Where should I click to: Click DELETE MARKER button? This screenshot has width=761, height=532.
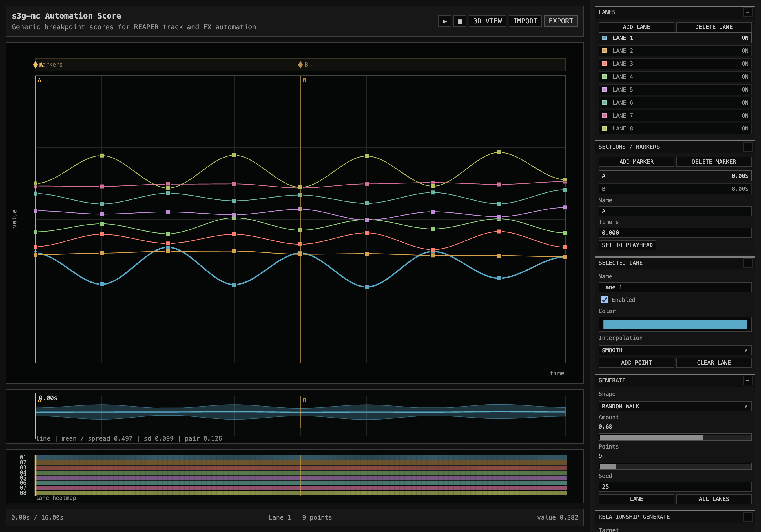coord(714,162)
